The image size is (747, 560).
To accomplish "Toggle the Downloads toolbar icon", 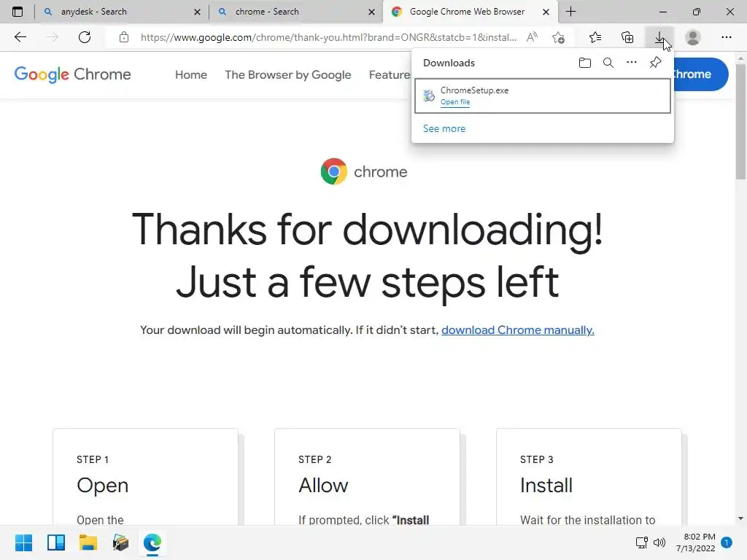I will (x=659, y=37).
